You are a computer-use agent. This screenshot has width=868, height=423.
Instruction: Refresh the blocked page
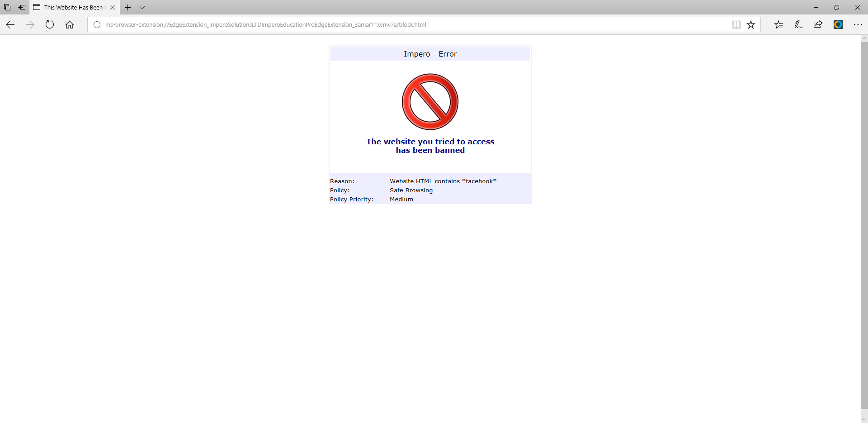pyautogui.click(x=50, y=25)
